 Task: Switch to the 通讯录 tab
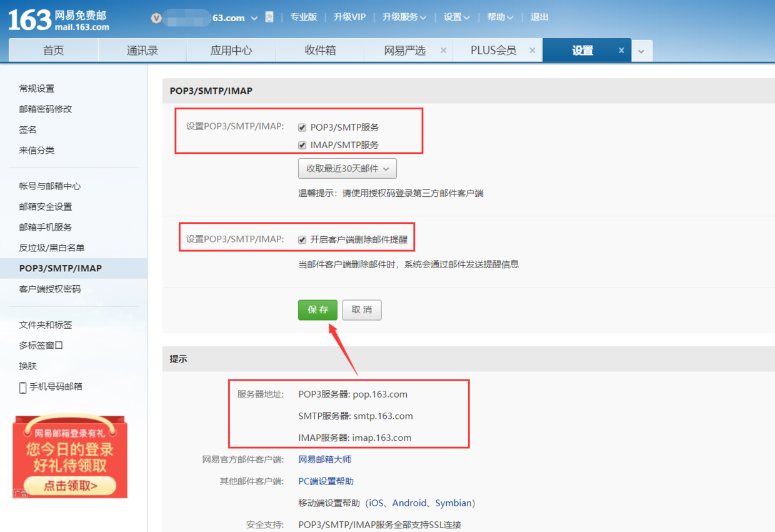[x=142, y=51]
